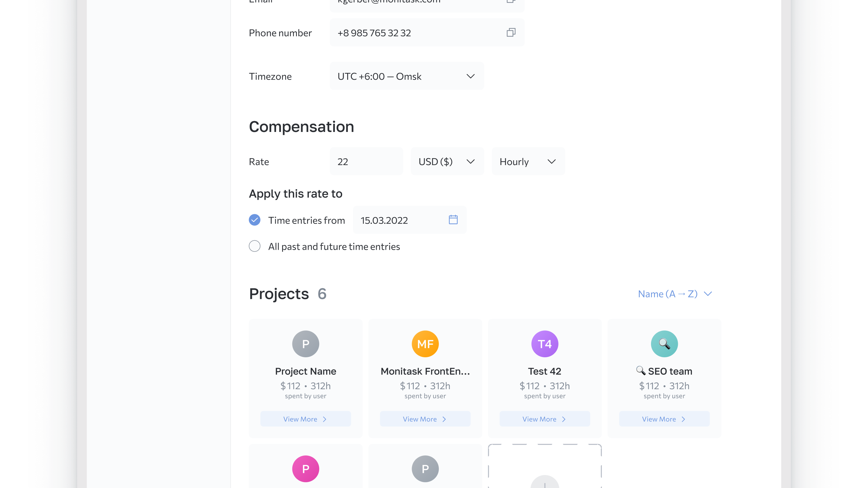Click the Rate amount field showing 22

pos(366,162)
